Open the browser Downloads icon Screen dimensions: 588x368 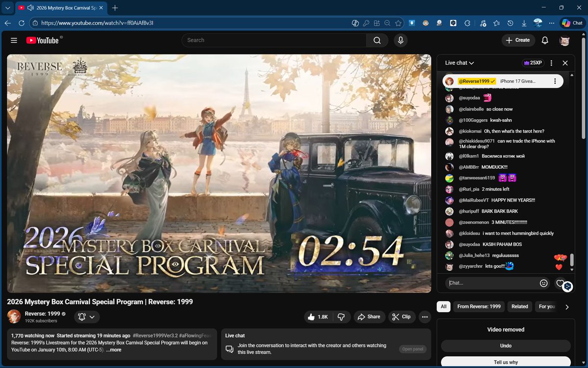point(524,23)
